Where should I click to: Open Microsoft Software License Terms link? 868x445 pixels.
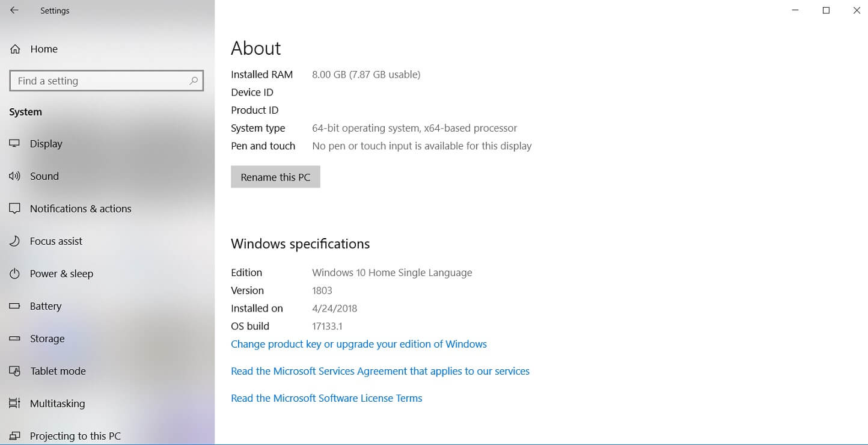(x=326, y=398)
